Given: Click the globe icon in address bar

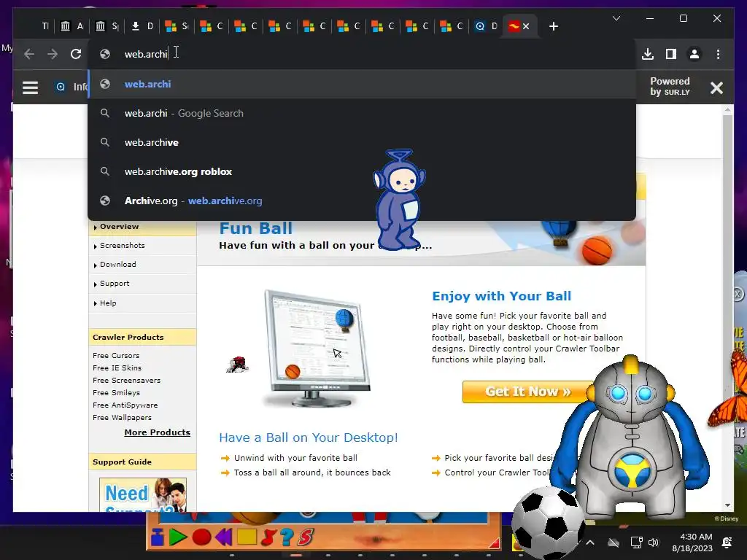Looking at the screenshot, I should pyautogui.click(x=105, y=54).
